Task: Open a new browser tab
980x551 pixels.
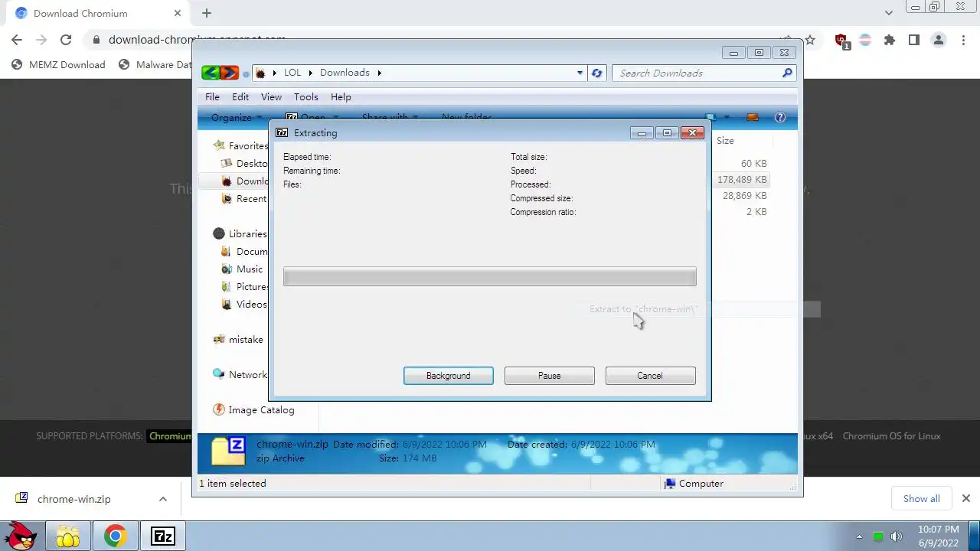Action: [206, 13]
